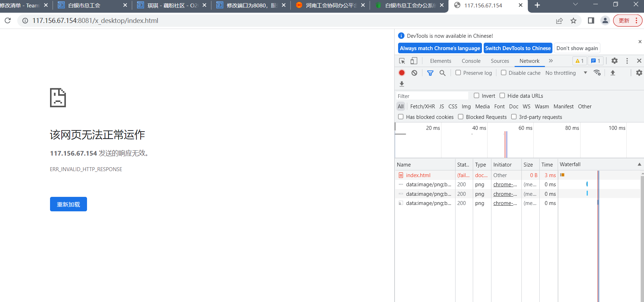
Task: Enable the Disable cache checkbox
Action: 504,73
